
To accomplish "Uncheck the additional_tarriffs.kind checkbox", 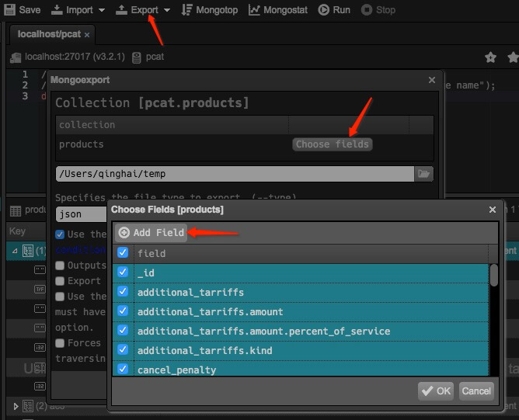I will click(x=123, y=349).
